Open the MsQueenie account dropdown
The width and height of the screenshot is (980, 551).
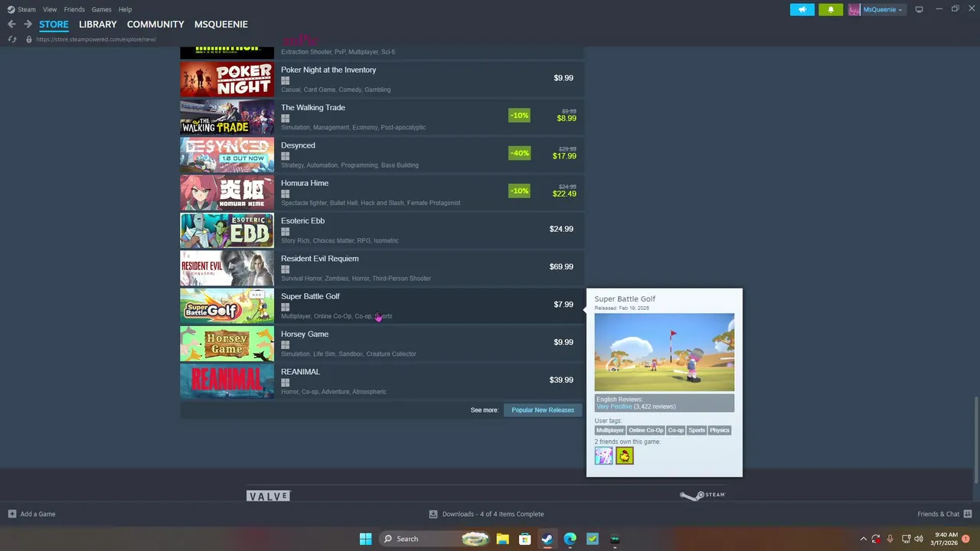877,9
